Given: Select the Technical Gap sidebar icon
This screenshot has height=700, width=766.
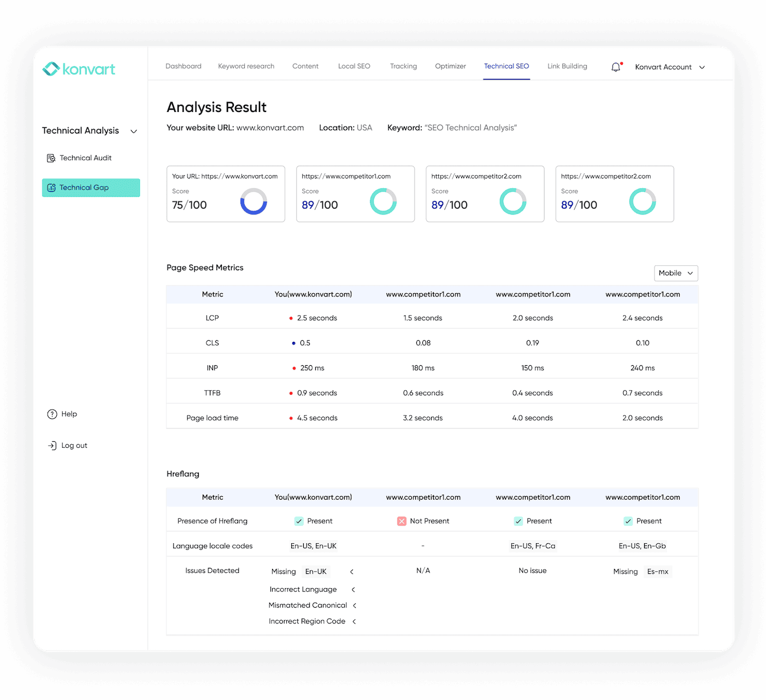Looking at the screenshot, I should pos(51,187).
